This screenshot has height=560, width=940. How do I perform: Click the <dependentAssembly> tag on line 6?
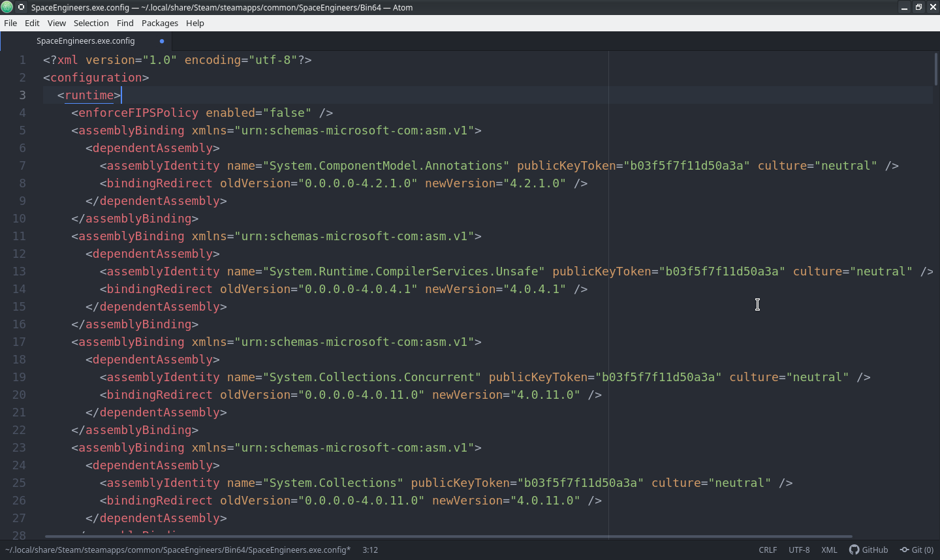pyautogui.click(x=153, y=148)
